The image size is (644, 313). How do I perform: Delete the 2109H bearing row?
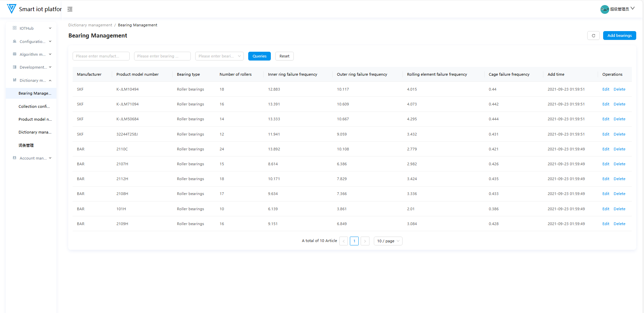(x=619, y=224)
